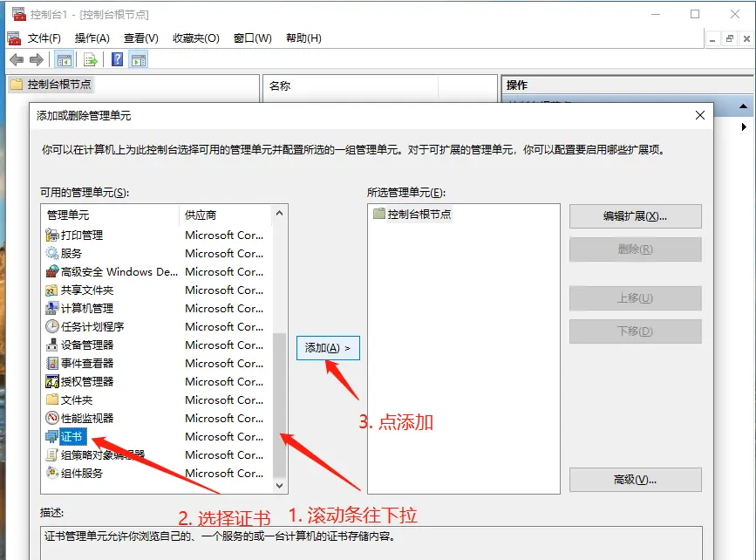Click the Component Services icon
This screenshot has height=560, width=756.
[x=52, y=473]
